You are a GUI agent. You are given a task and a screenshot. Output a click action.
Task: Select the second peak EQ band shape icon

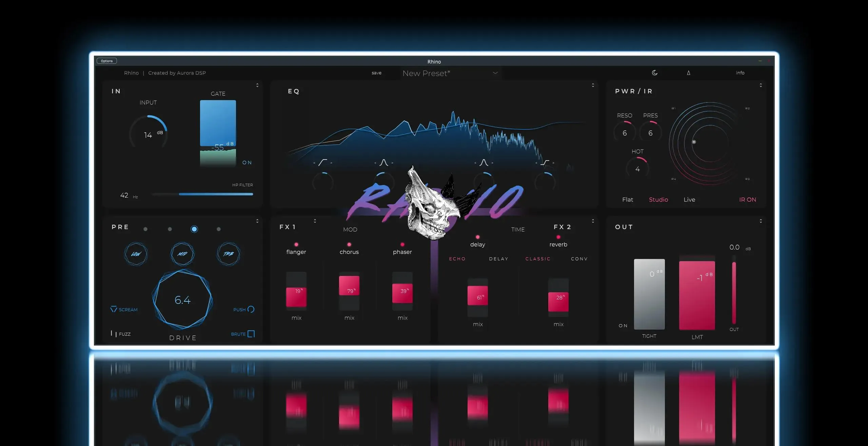coord(484,163)
